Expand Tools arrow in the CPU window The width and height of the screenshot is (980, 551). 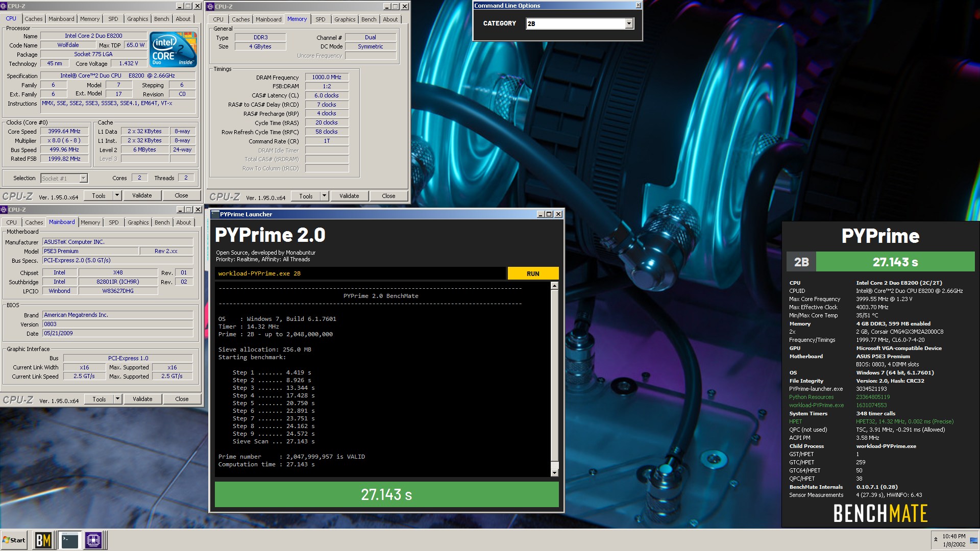(117, 195)
